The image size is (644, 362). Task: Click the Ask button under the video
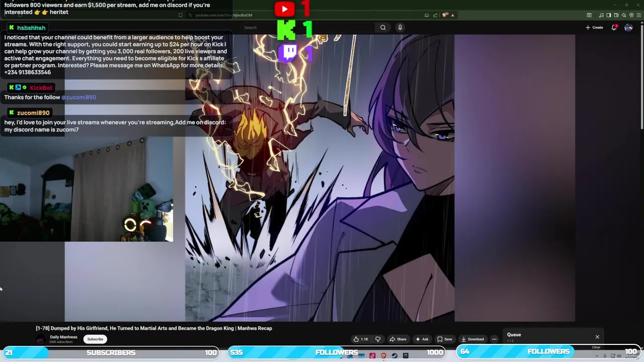[422, 339]
